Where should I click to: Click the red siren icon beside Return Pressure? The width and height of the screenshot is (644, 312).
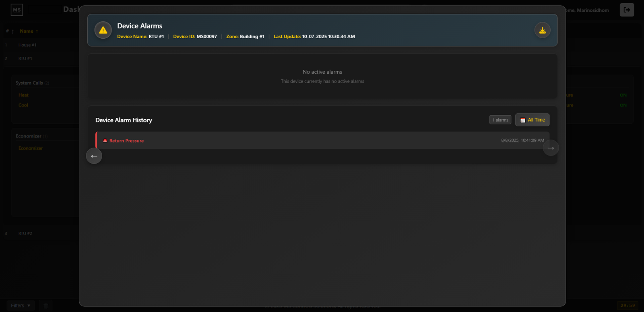click(x=105, y=141)
